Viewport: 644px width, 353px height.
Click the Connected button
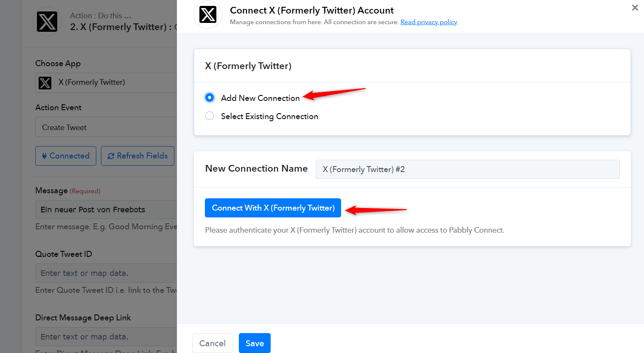(66, 156)
